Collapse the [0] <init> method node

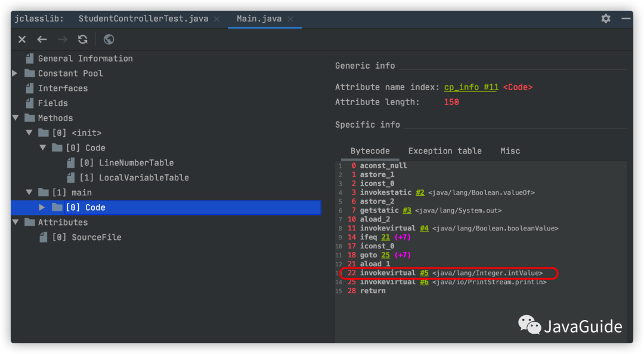29,133
